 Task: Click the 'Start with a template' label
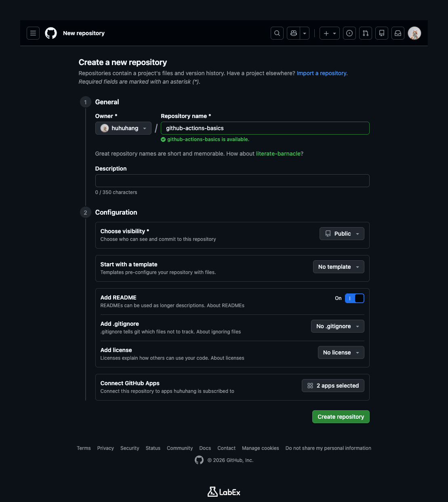click(x=129, y=264)
